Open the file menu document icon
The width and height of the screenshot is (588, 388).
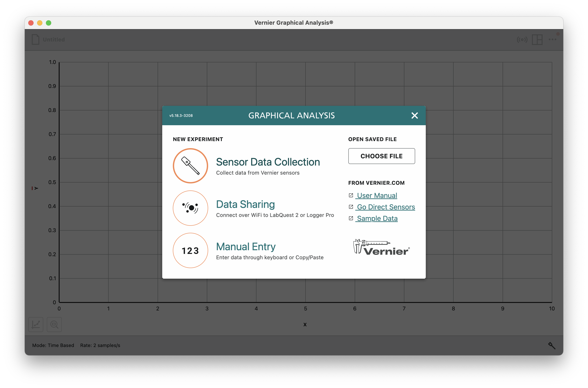pos(35,40)
